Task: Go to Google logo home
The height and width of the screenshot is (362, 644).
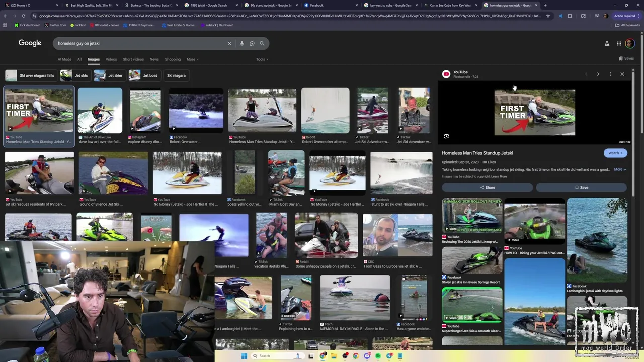Action: tap(30, 43)
